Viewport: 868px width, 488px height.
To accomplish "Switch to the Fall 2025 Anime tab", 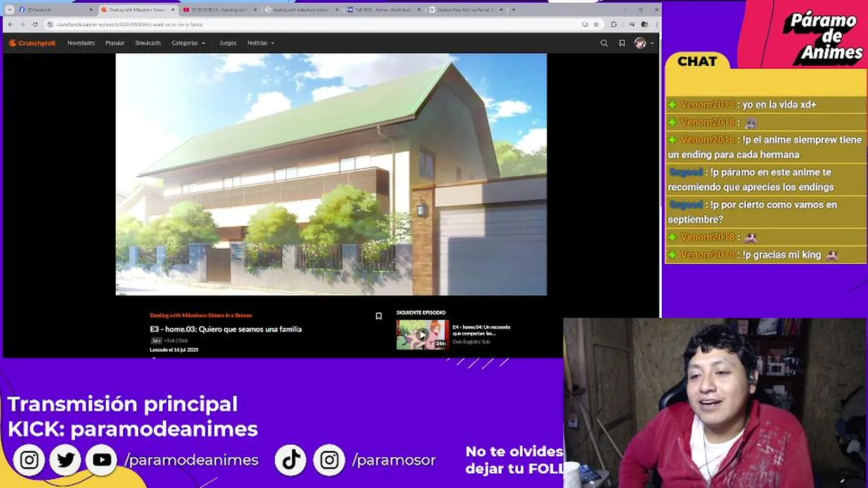I will click(x=383, y=9).
